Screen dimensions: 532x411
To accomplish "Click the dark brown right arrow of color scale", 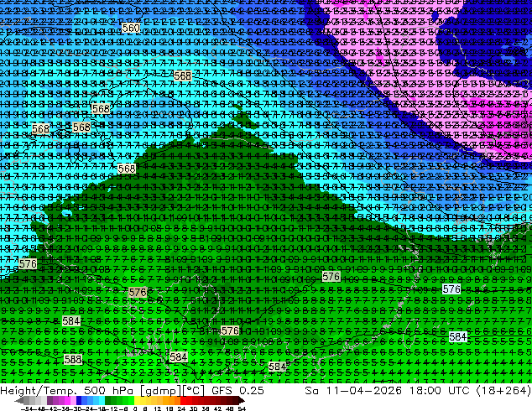I will point(242,400).
